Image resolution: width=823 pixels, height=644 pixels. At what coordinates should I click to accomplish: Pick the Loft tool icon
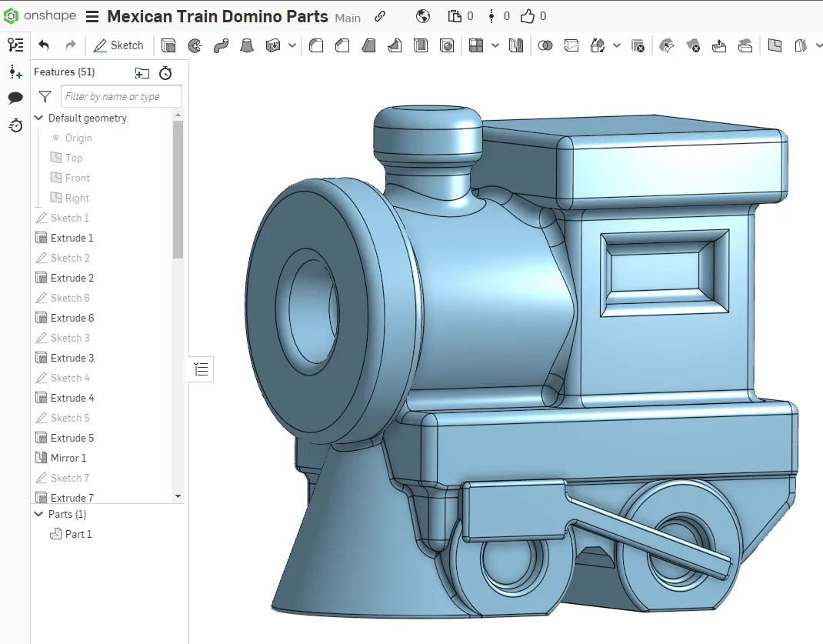tap(247, 46)
